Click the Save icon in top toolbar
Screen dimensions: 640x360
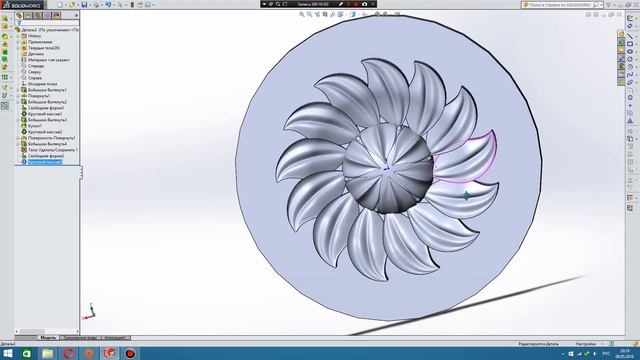(x=84, y=5)
